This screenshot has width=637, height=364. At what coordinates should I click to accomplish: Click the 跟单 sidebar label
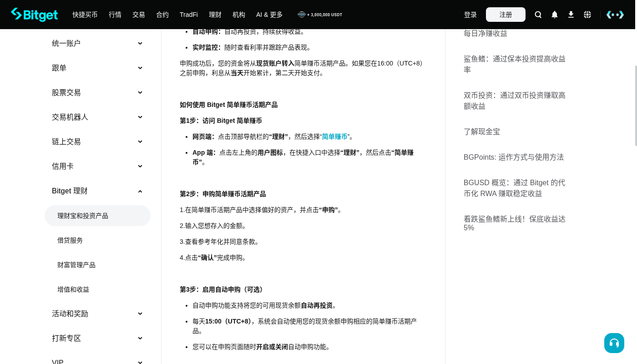59,68
